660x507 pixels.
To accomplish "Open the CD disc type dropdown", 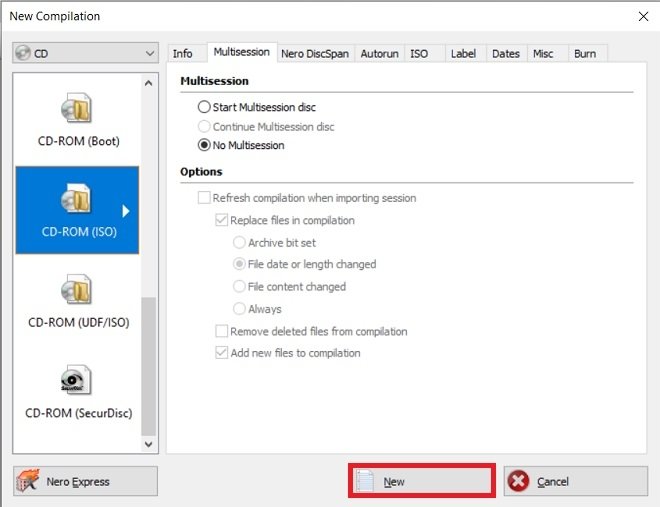I will [85, 53].
